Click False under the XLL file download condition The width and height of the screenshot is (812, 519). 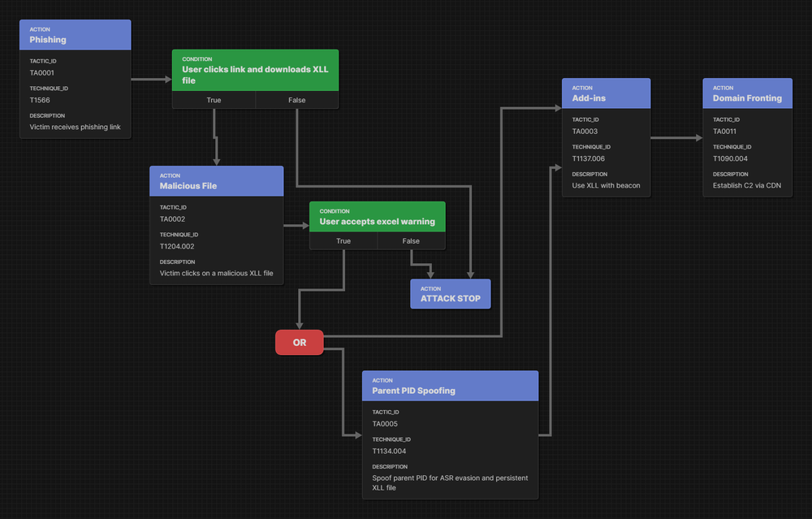click(x=297, y=100)
